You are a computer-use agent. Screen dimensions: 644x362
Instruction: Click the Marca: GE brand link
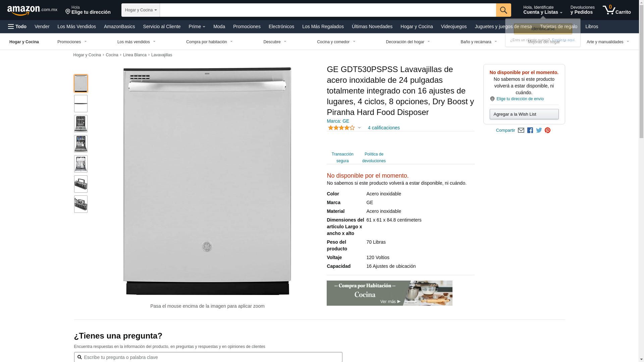[338, 121]
